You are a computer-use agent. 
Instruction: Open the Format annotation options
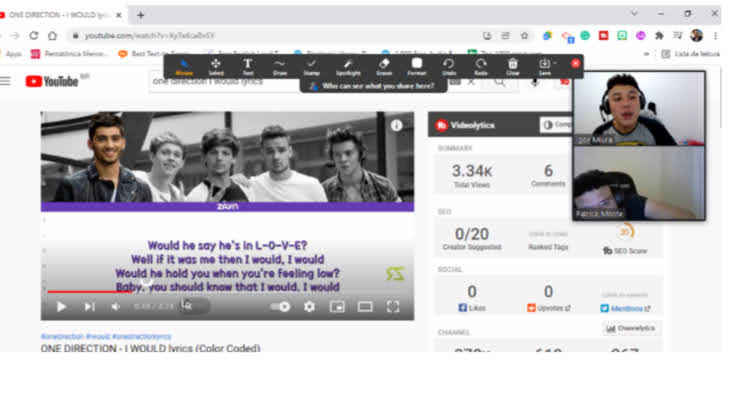click(416, 66)
